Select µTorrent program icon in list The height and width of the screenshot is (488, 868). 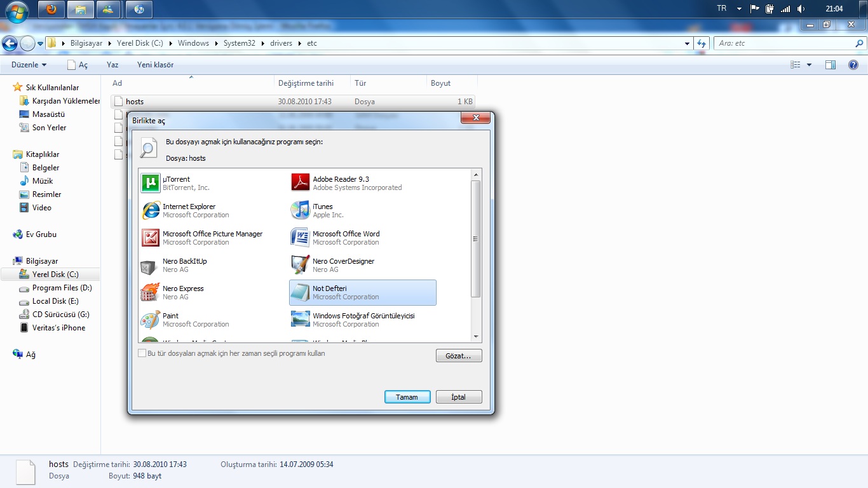[x=151, y=183]
